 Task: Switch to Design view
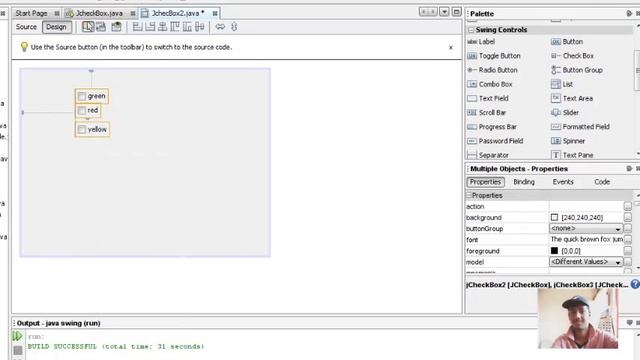[56, 27]
